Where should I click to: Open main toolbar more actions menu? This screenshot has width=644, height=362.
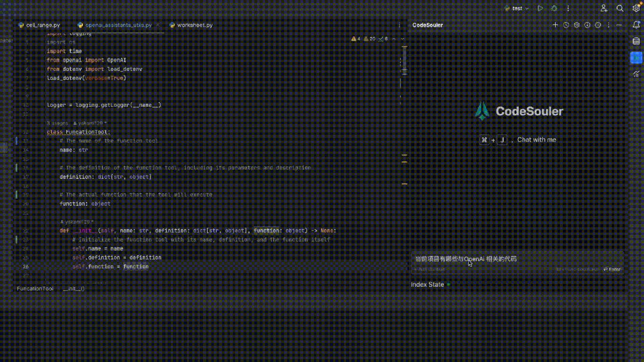click(x=568, y=8)
